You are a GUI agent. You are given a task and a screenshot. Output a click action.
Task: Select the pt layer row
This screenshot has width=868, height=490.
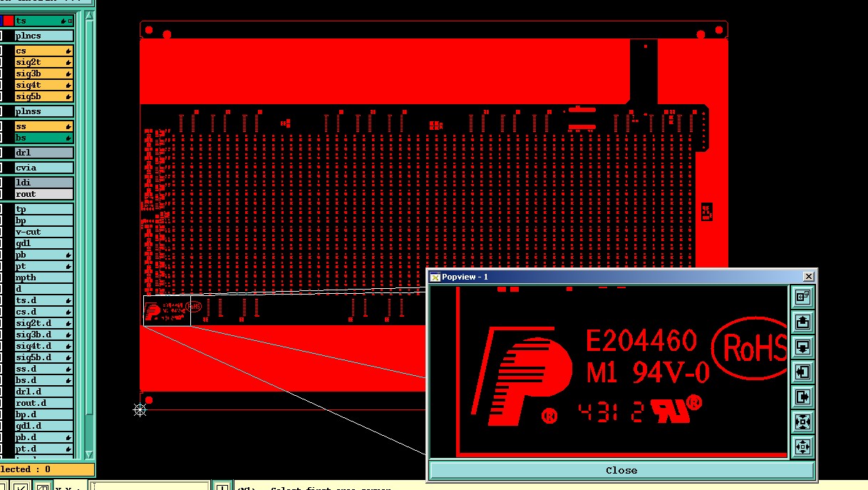tap(44, 266)
